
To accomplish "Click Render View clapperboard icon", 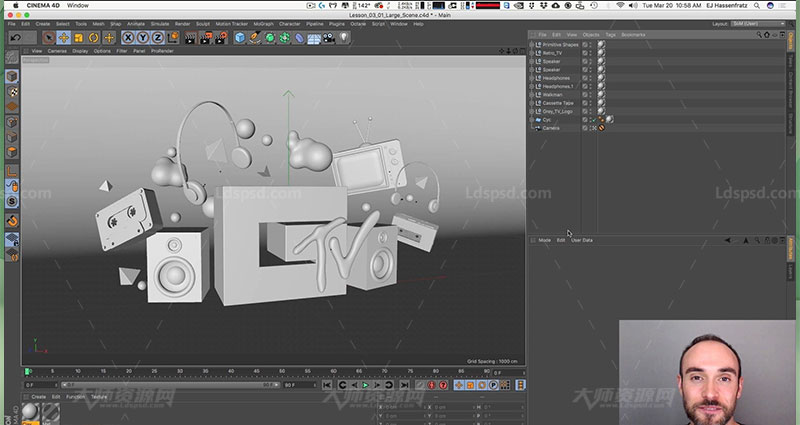I will pyautogui.click(x=190, y=37).
